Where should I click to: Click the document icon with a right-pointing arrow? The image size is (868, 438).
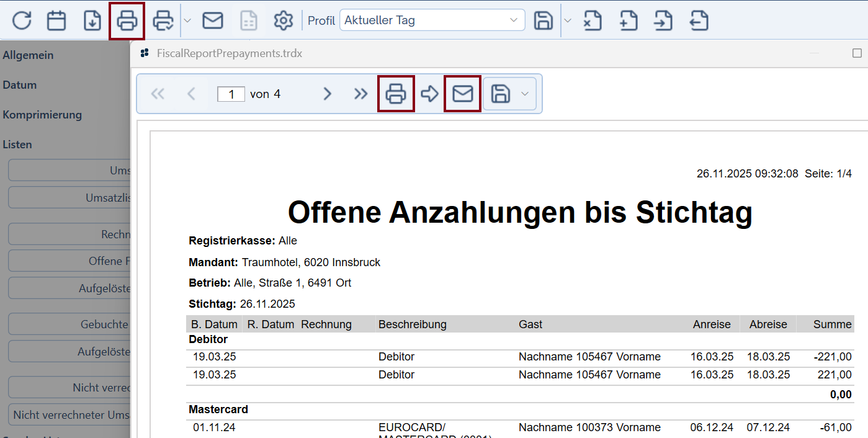click(x=663, y=20)
